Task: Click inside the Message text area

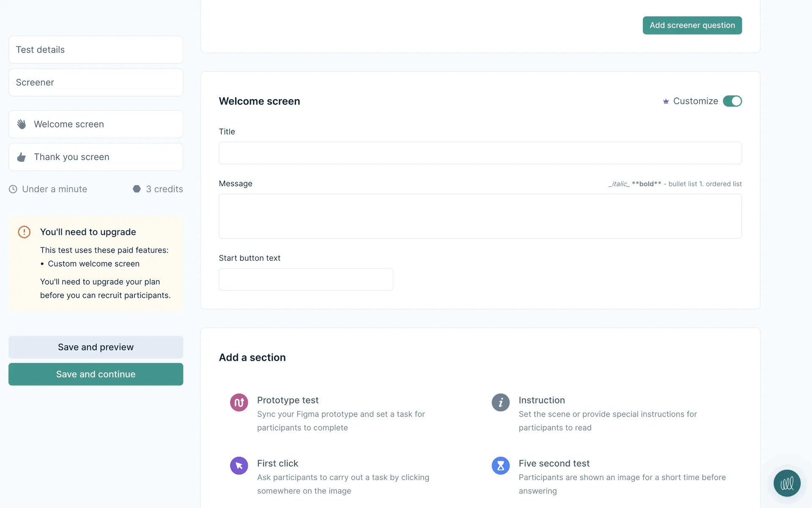Action: (480, 216)
